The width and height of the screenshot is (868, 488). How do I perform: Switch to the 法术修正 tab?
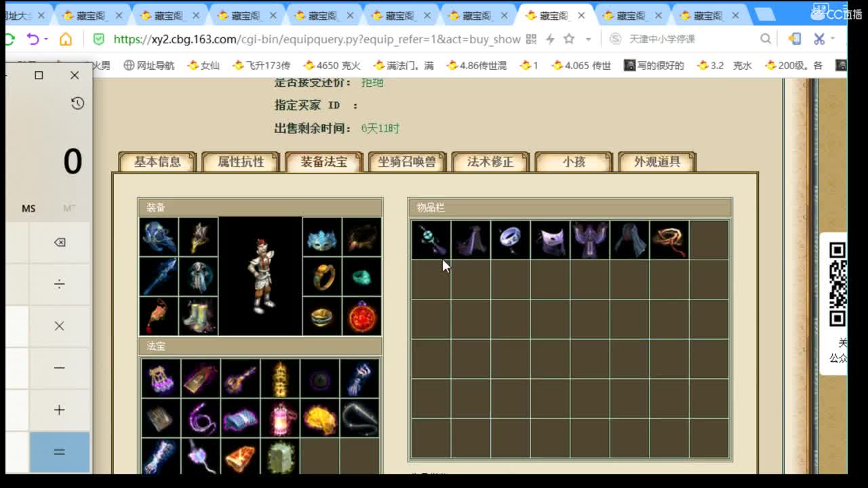491,162
